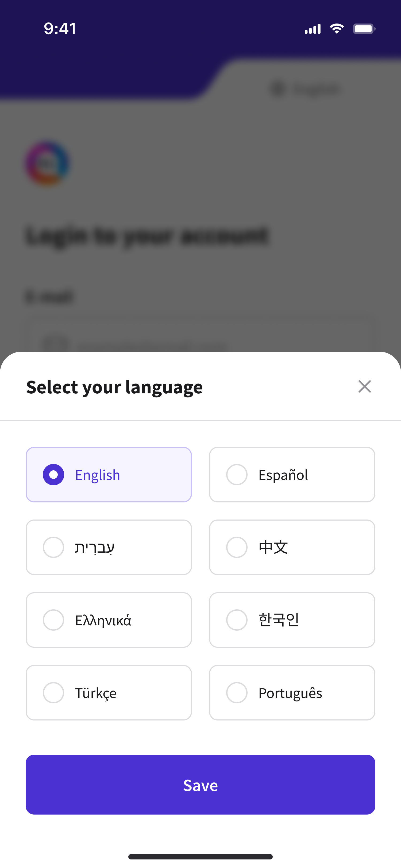The height and width of the screenshot is (868, 401).
Task: Click the Português language card label
Action: [290, 693]
